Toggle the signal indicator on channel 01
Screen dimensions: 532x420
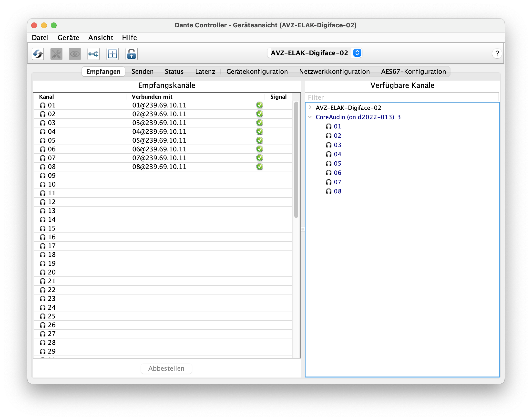(260, 105)
